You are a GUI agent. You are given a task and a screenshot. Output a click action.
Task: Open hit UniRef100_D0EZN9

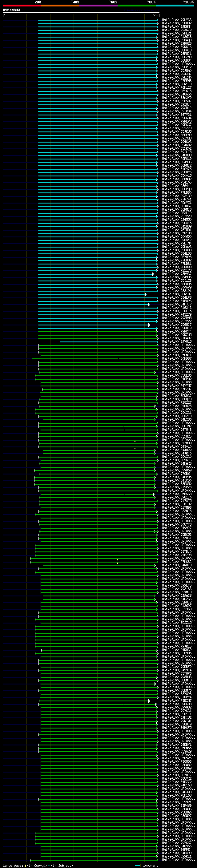point(177,57)
